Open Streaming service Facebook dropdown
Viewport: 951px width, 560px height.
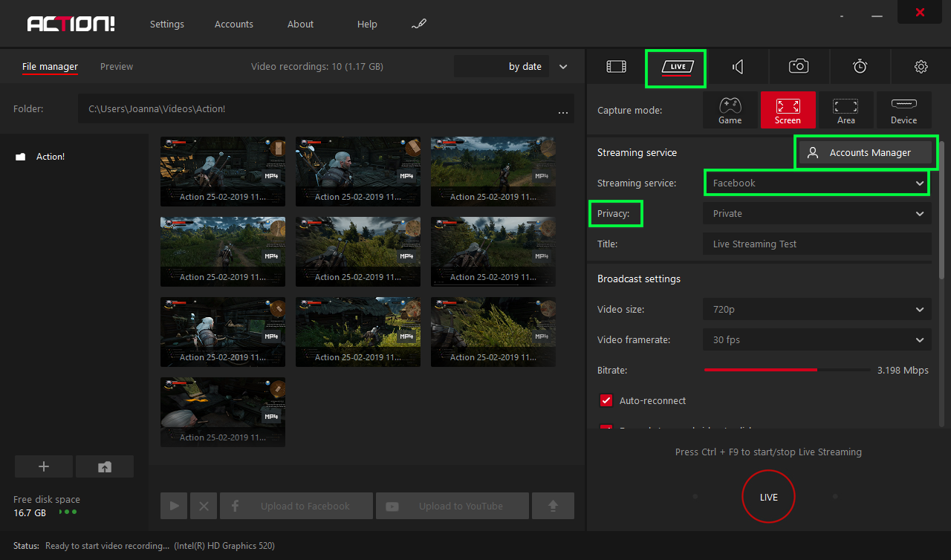pyautogui.click(x=817, y=183)
